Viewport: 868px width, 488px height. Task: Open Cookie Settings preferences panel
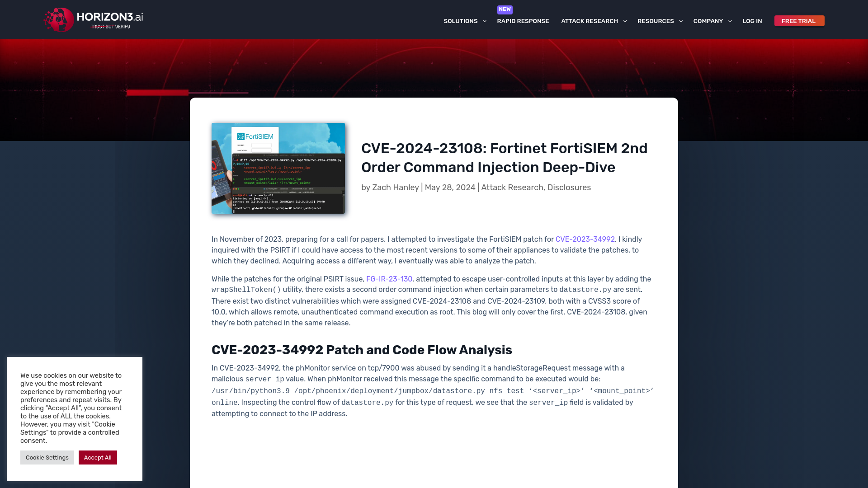point(47,457)
